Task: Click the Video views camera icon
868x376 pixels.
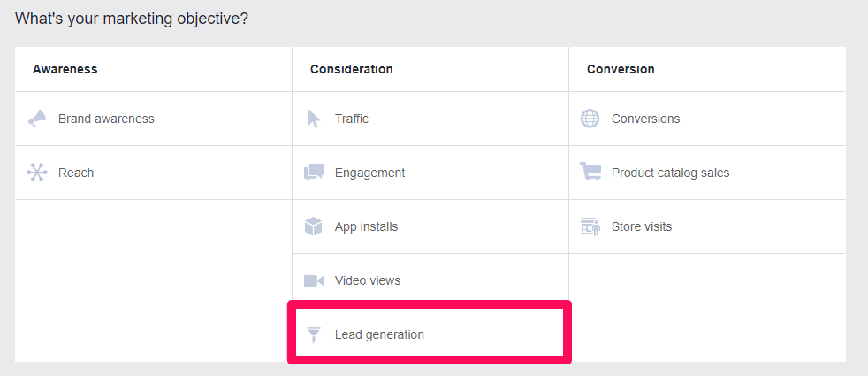Action: point(314,280)
